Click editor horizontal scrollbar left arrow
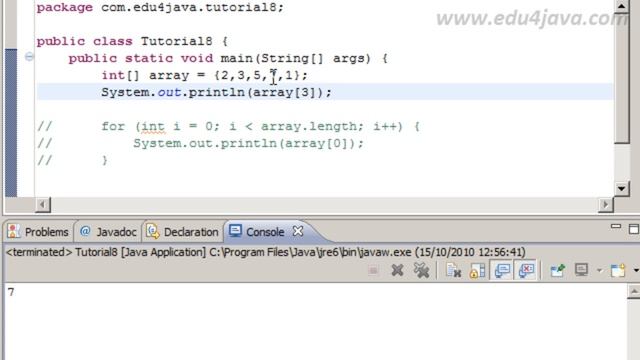The image size is (640, 360). pos(43,204)
